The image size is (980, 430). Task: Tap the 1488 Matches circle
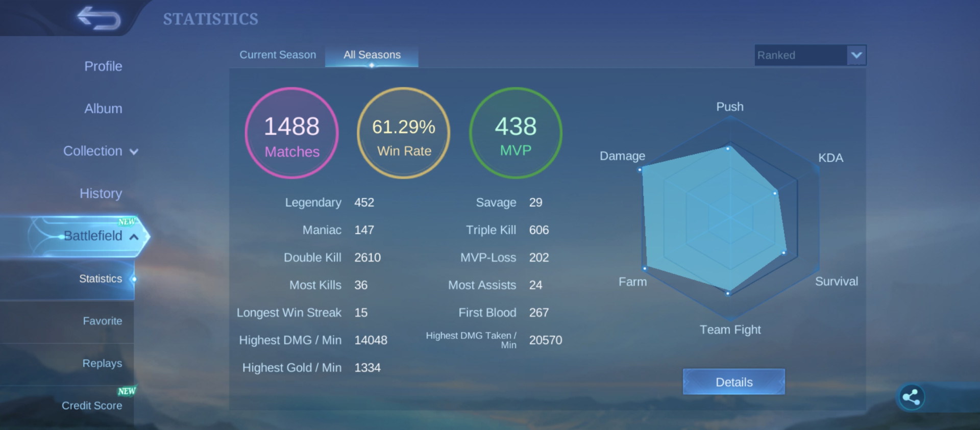coord(292,133)
